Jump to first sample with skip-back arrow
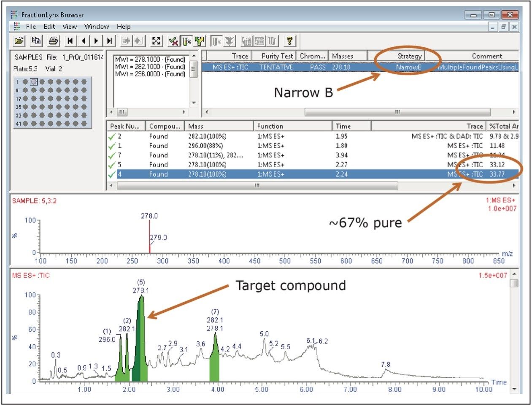Image resolution: width=532 pixels, height=406 pixels. click(x=70, y=41)
